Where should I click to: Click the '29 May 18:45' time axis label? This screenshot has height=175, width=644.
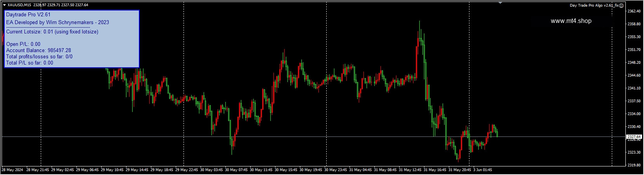pos(162,170)
